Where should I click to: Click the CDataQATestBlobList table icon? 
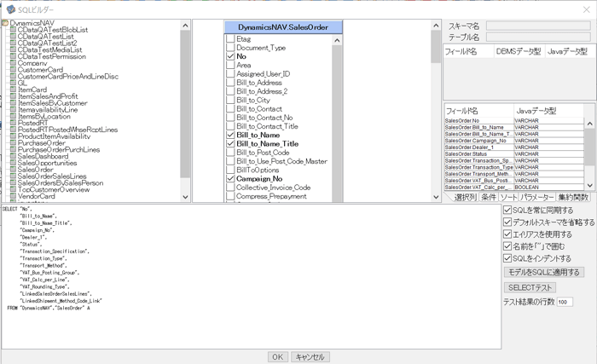[x=13, y=30]
